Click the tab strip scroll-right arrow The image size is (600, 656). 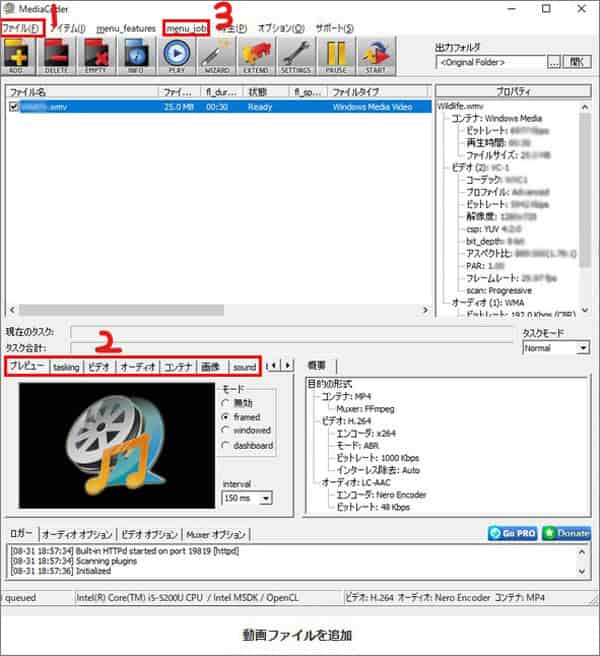click(x=287, y=365)
